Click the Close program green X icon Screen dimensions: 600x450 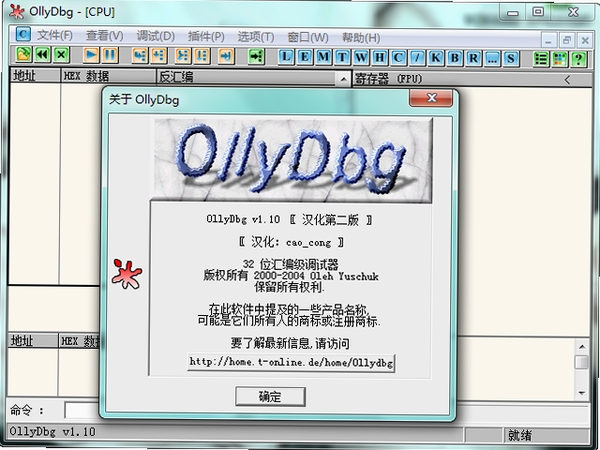pos(61,55)
